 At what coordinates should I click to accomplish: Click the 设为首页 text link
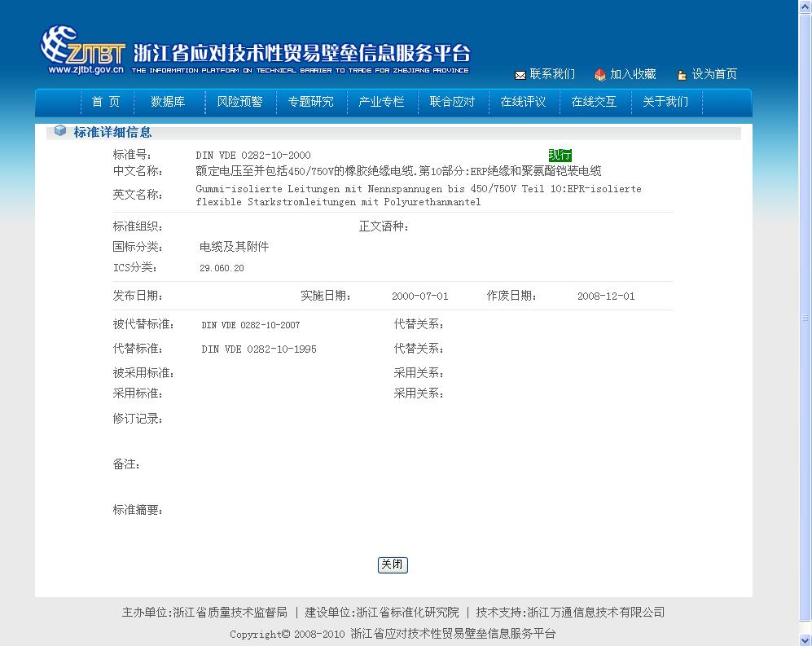(714, 74)
